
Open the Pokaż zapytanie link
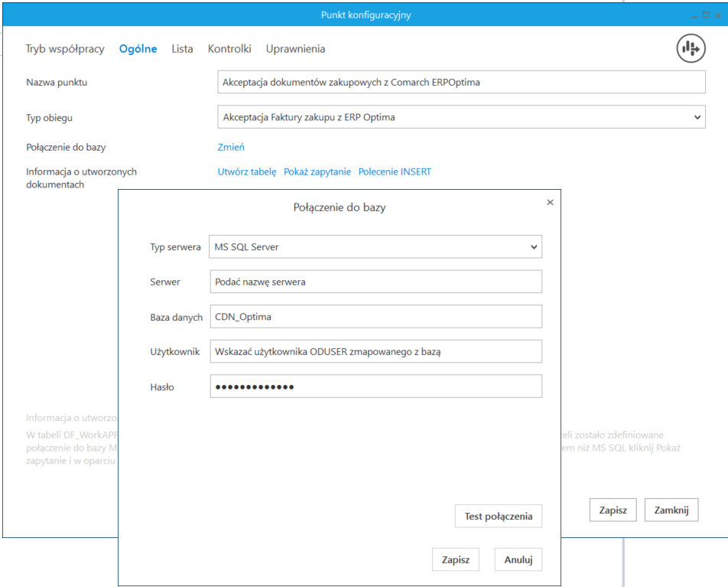coord(317,172)
